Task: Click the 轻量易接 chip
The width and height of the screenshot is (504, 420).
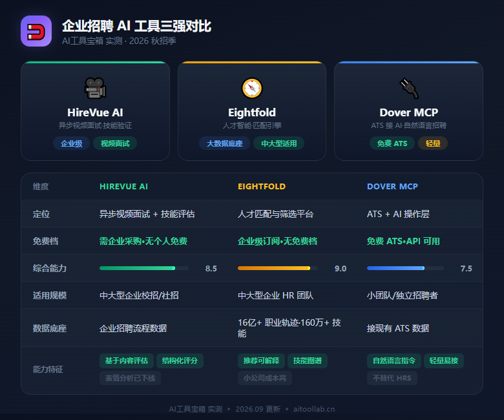Action: [443, 361]
